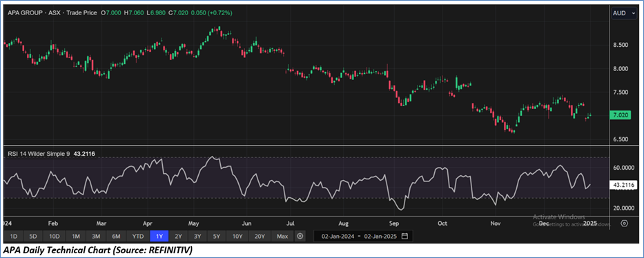Click the Sep label on time axis
The width and height of the screenshot is (644, 258).
(x=394, y=224)
